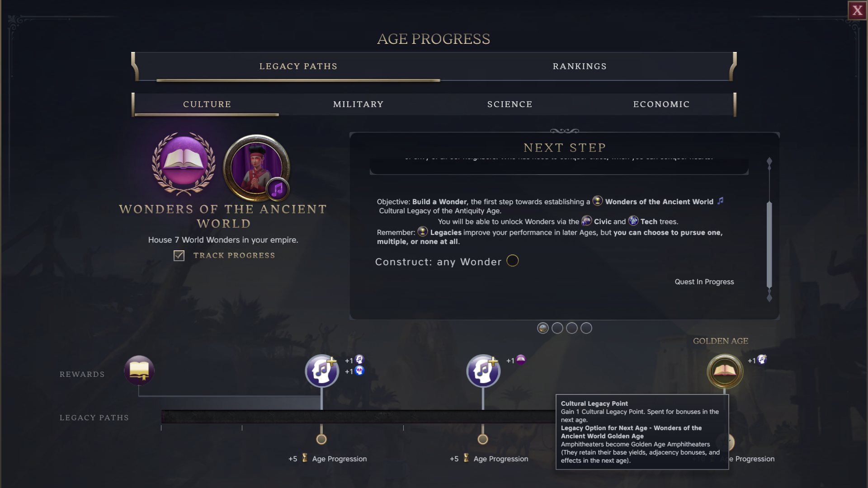Select the first music note milestone reward icon
The width and height of the screenshot is (868, 488).
[x=322, y=371]
